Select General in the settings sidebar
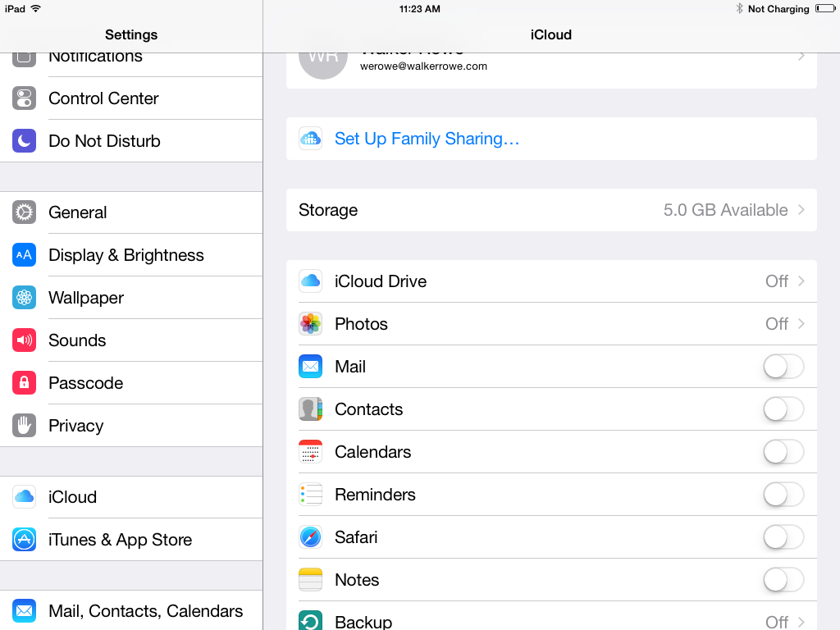The image size is (840, 630). (x=131, y=212)
